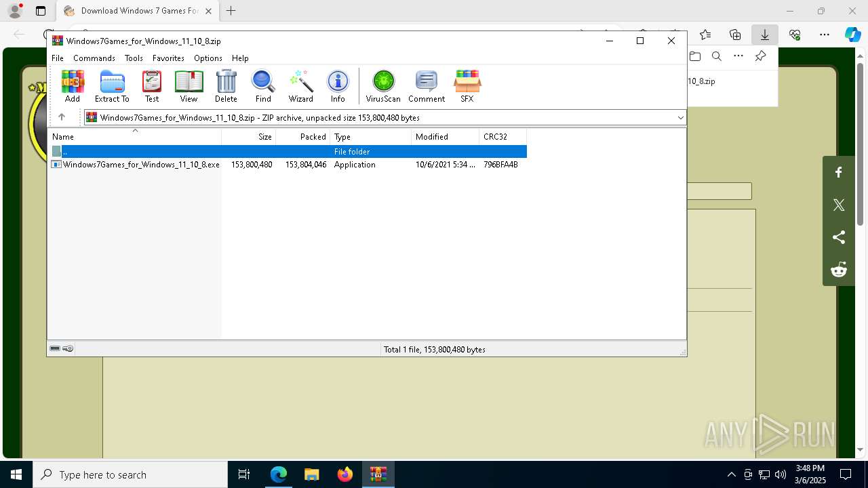Share page on Reddit sidebar icon

[839, 270]
